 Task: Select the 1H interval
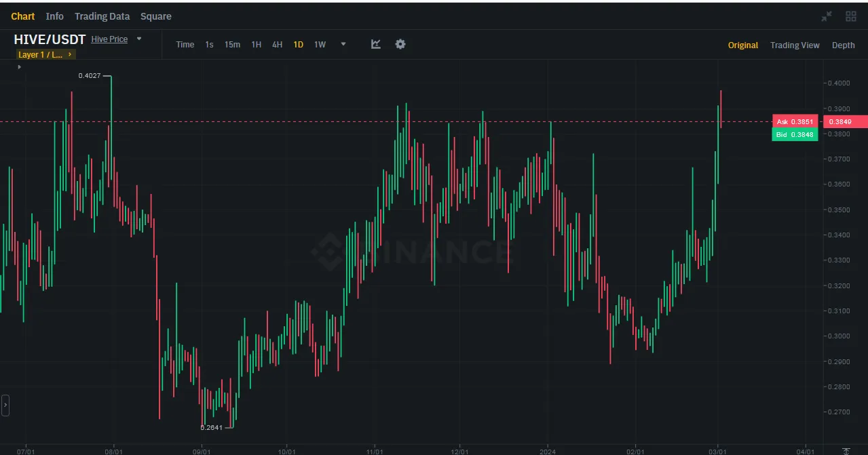point(256,45)
